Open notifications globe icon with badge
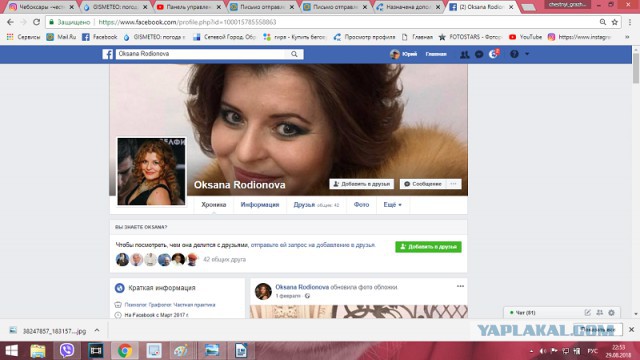640x360 pixels. pos(493,54)
